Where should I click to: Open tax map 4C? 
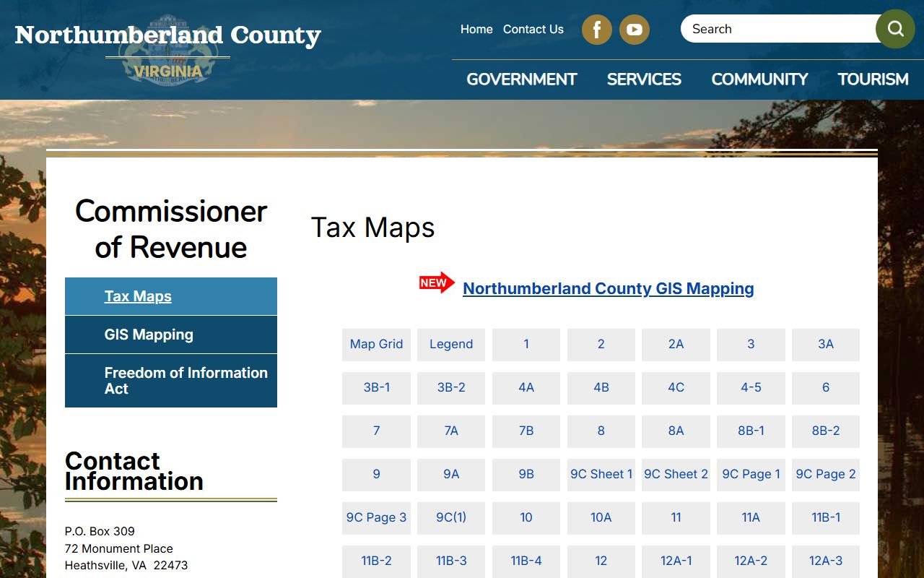[x=676, y=388]
